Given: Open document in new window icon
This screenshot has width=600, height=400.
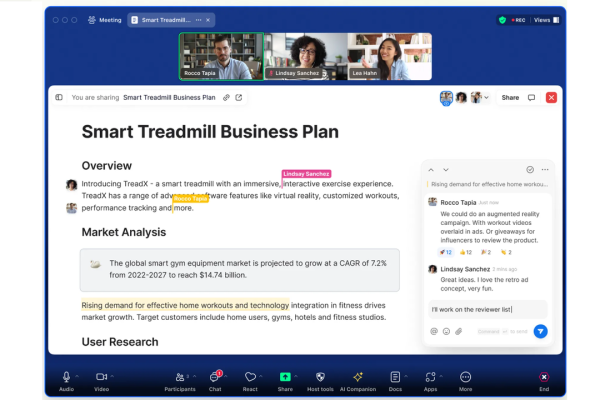Looking at the screenshot, I should click(x=239, y=97).
